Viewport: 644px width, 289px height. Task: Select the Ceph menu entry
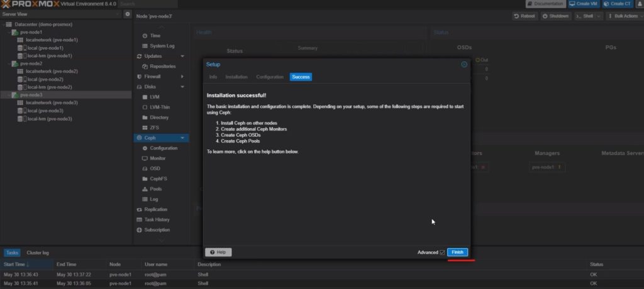(161, 138)
